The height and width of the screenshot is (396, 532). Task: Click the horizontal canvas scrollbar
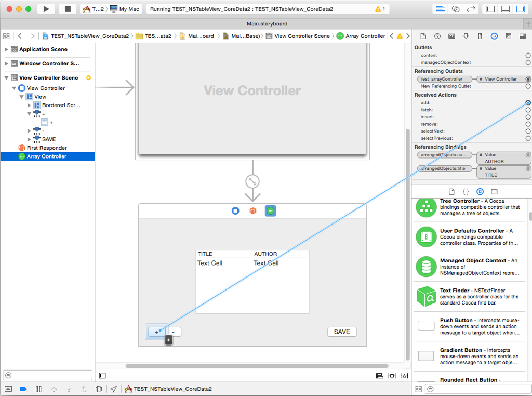[257, 366]
